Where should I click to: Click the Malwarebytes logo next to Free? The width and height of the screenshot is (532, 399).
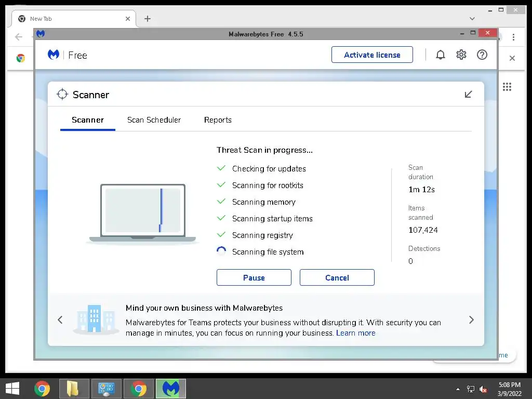coord(54,55)
